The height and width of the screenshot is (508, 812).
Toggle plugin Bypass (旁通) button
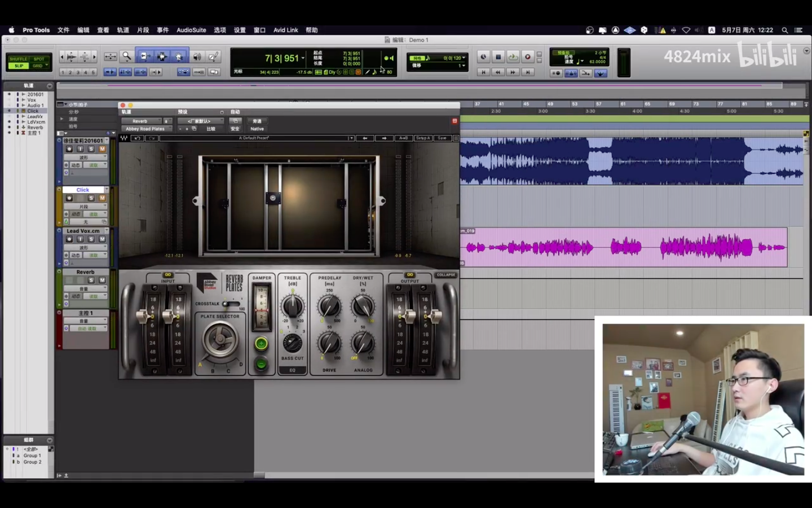point(257,121)
